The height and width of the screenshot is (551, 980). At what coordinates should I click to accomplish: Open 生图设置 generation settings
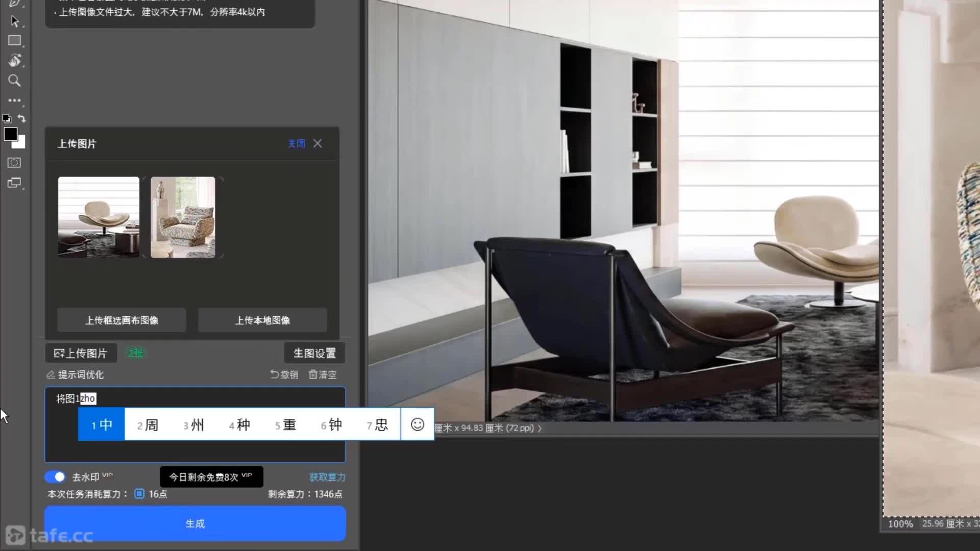tap(314, 353)
